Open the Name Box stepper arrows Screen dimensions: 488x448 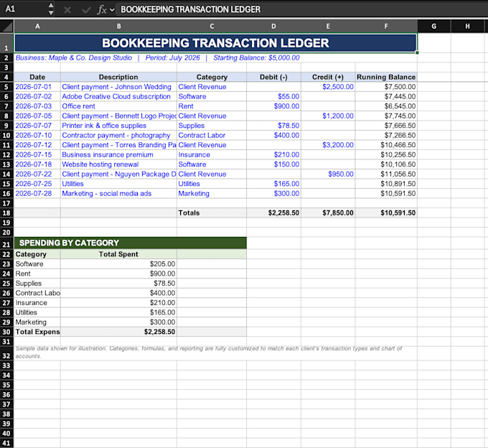pyautogui.click(x=51, y=9)
